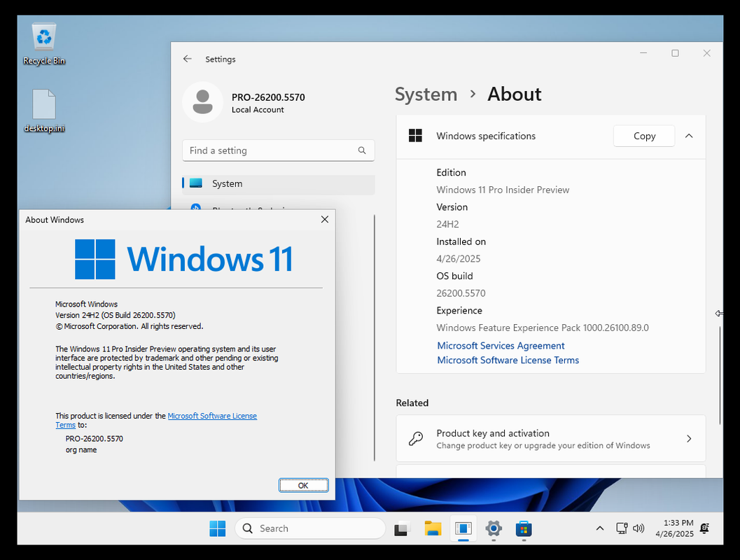Click the Settings sidebar scrollbar
740x560 pixels.
coord(375,337)
